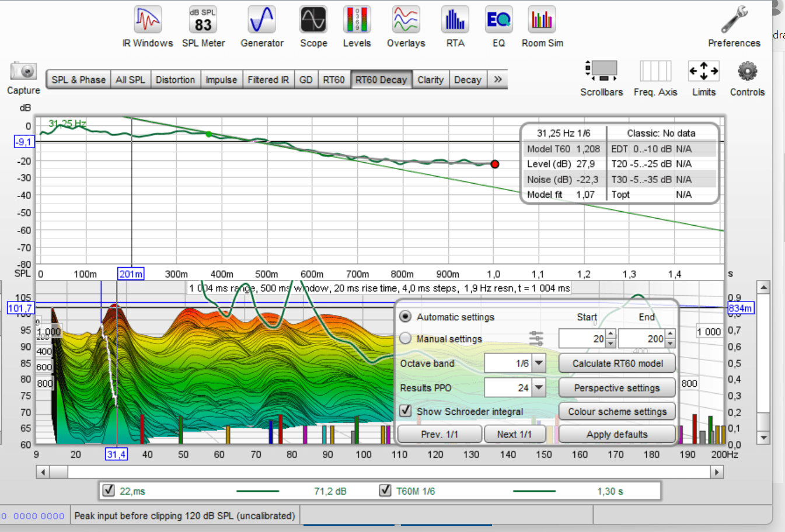Switch to All SPL tab
The width and height of the screenshot is (785, 532).
point(130,80)
